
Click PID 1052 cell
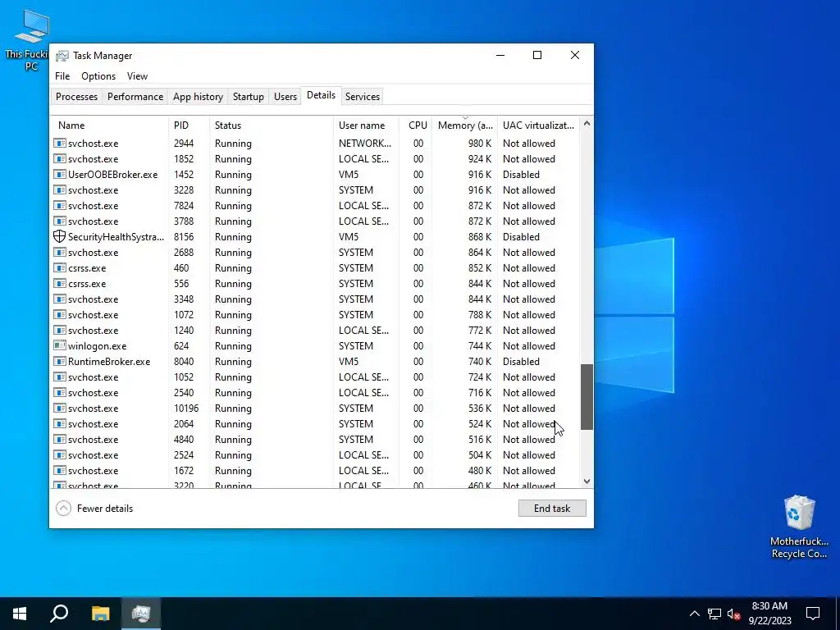pyautogui.click(x=184, y=377)
